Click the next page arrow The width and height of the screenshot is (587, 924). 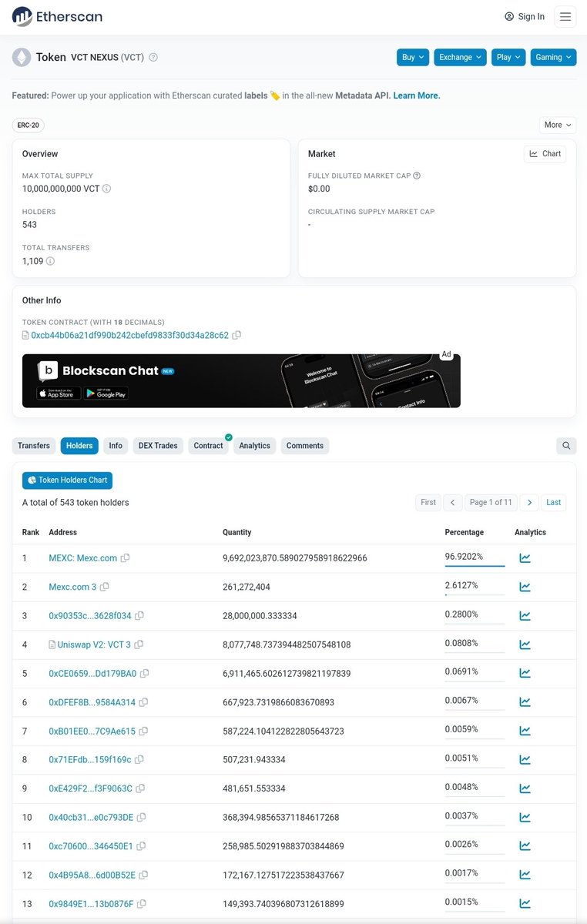[528, 502]
